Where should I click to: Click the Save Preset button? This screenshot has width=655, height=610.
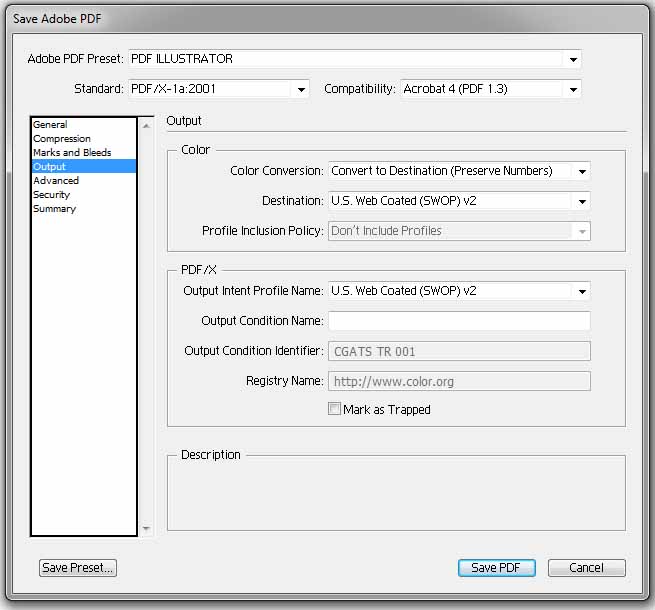pyautogui.click(x=78, y=568)
